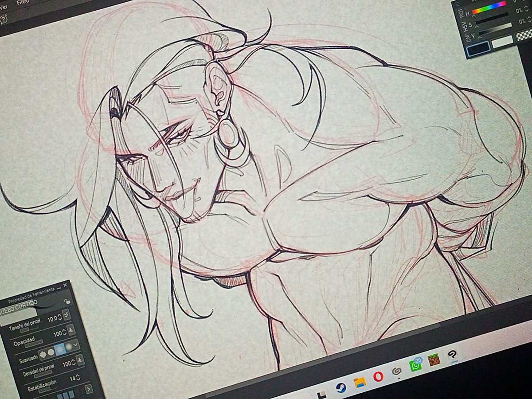The height and width of the screenshot is (399, 532).
Task: Launch Opera browser from the taskbar
Action: click(x=378, y=376)
